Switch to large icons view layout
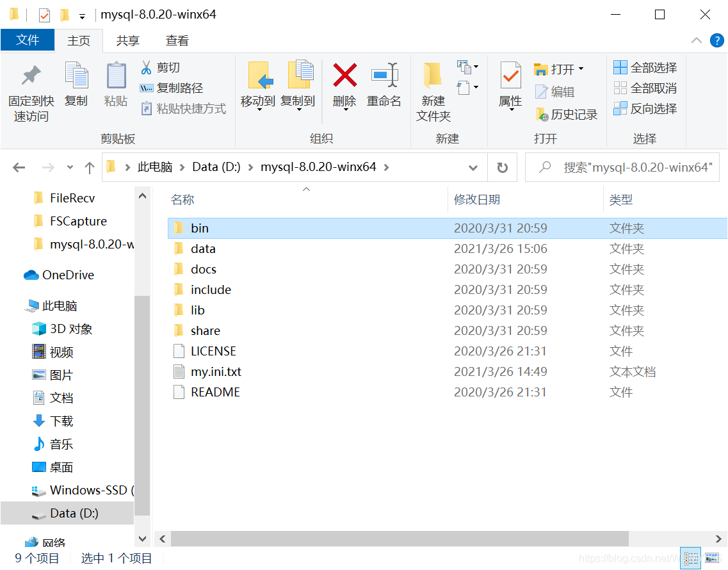Screen dimensions: 728x570 click(712, 558)
